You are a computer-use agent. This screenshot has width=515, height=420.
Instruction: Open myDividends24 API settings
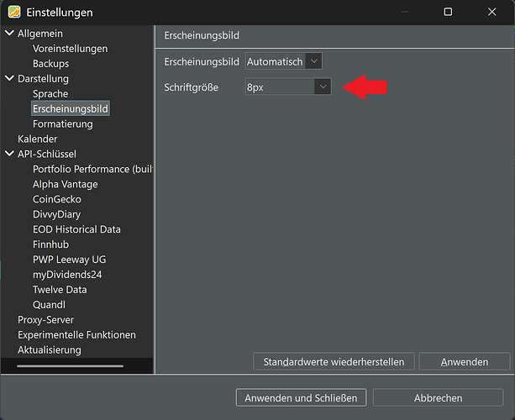pyautogui.click(x=67, y=275)
